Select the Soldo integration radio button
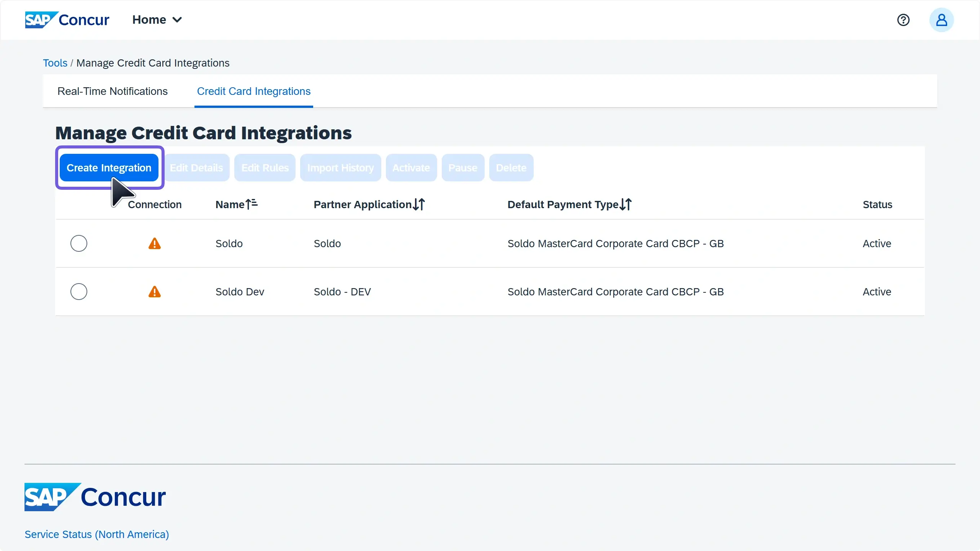 click(79, 243)
